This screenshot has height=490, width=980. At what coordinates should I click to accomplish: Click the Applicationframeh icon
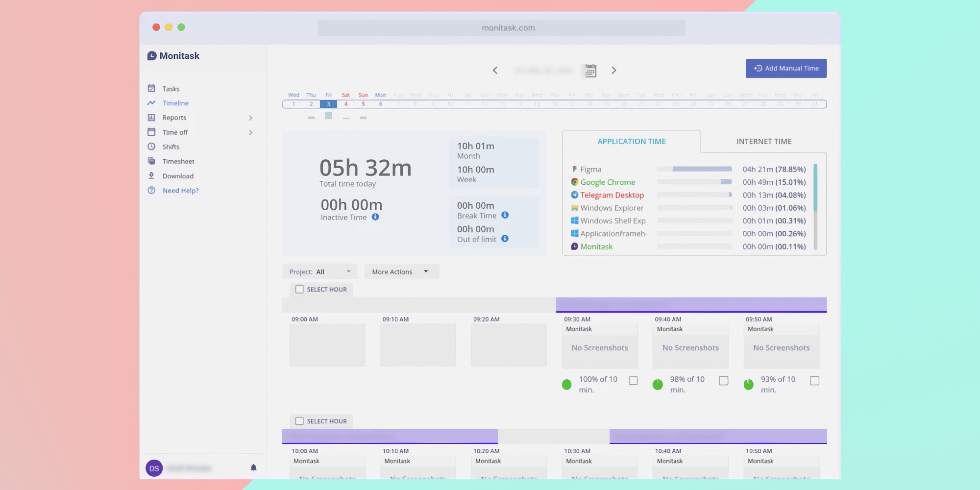tap(574, 234)
